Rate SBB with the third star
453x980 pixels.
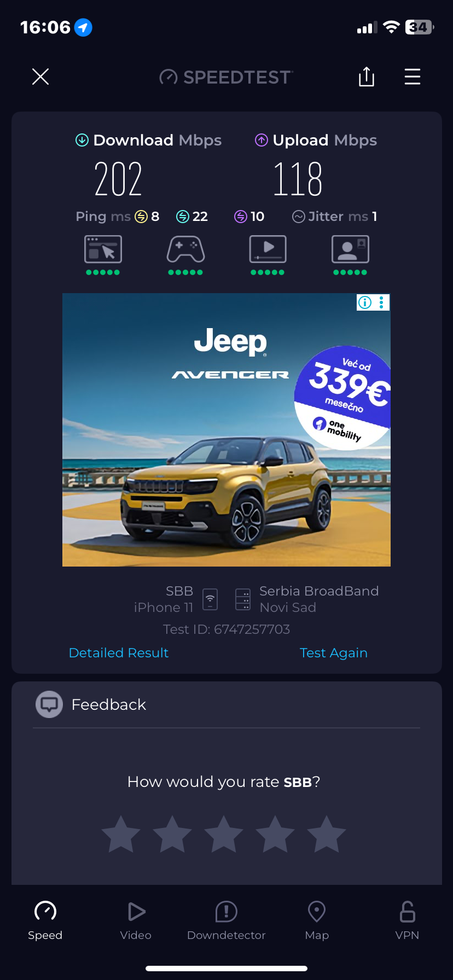click(224, 835)
